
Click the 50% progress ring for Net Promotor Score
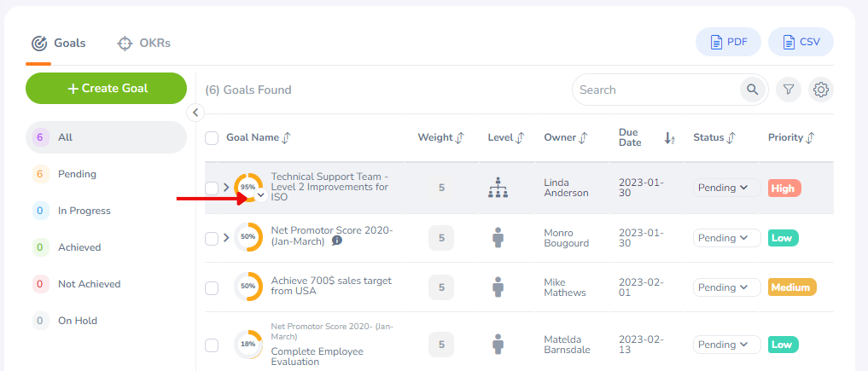[x=248, y=236]
